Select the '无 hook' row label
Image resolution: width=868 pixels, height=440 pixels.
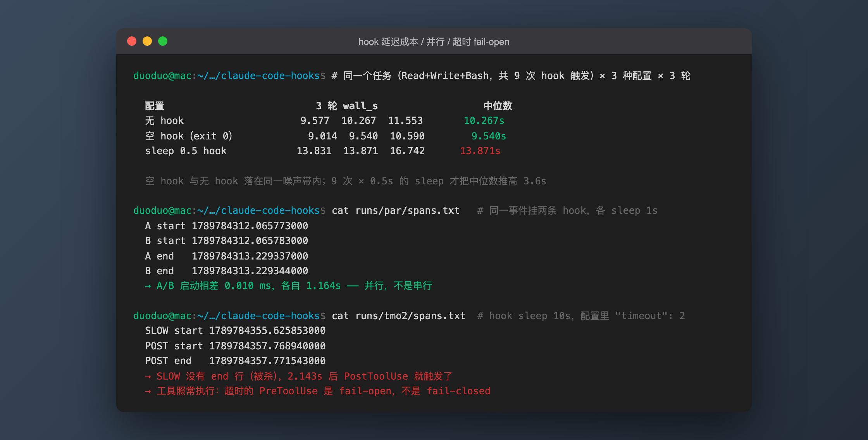pyautogui.click(x=164, y=120)
